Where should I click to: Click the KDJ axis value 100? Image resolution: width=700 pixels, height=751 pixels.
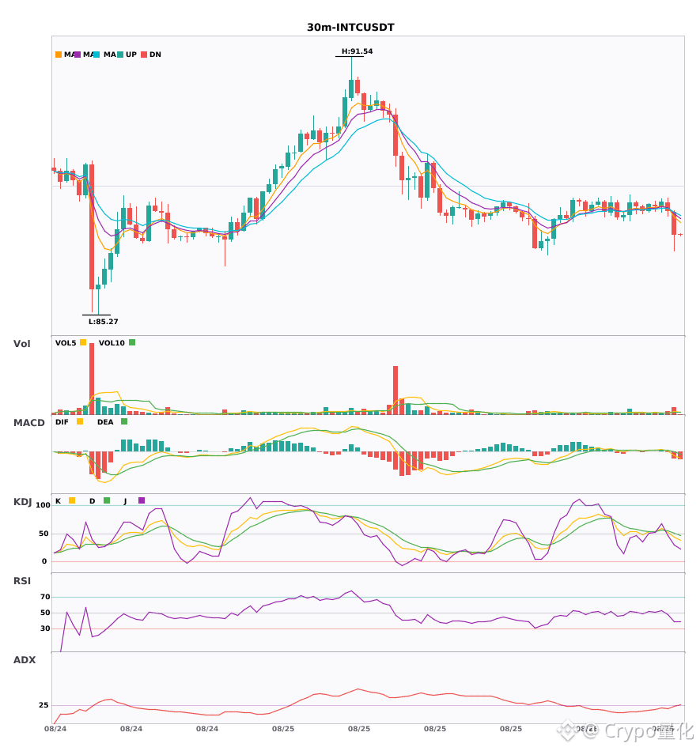pyautogui.click(x=44, y=505)
